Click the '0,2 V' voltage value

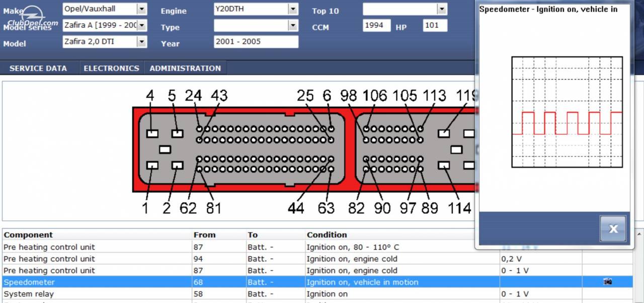pos(511,259)
